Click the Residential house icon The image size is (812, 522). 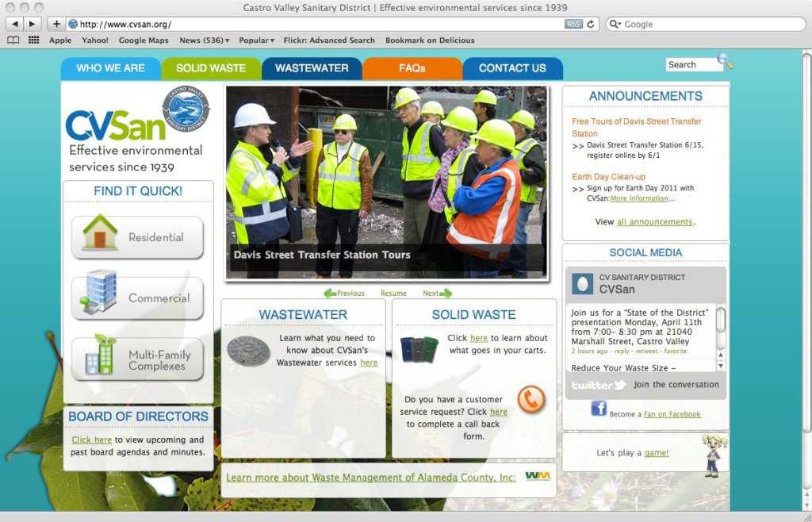pos(100,232)
